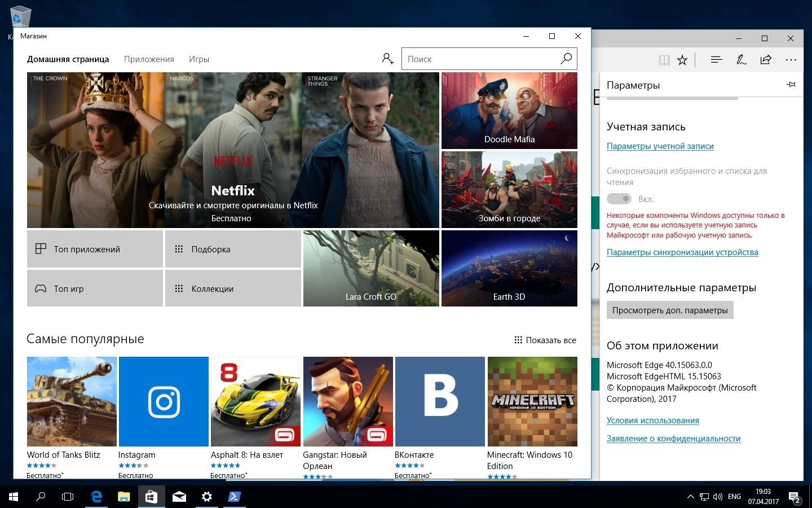
Task: Open Microsoft Edge from the taskbar
Action: (96, 497)
